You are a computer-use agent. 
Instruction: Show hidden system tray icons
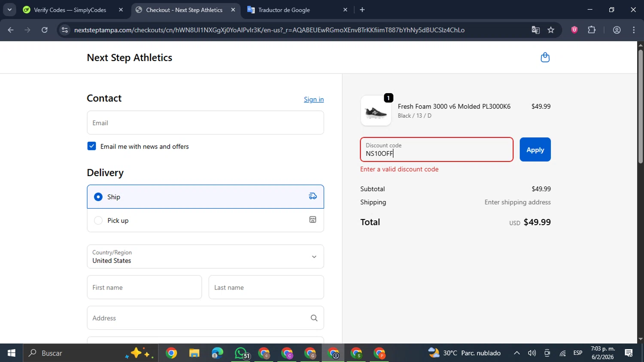click(x=517, y=353)
